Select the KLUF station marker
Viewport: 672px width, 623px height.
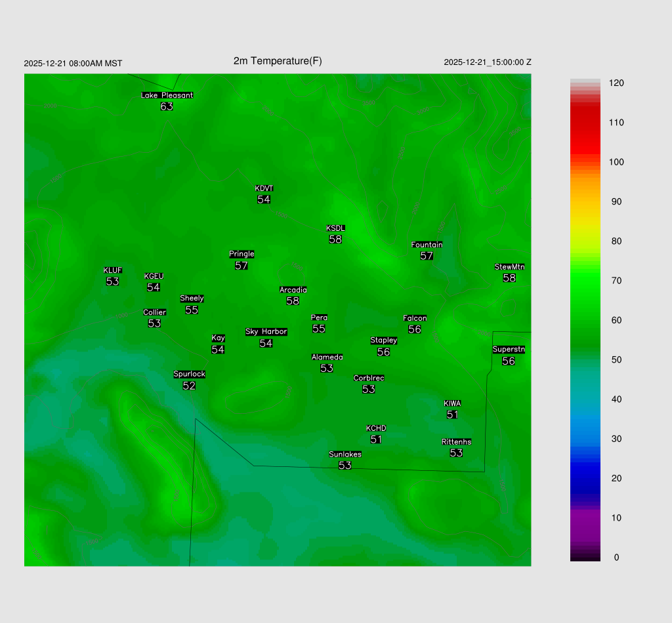click(112, 271)
